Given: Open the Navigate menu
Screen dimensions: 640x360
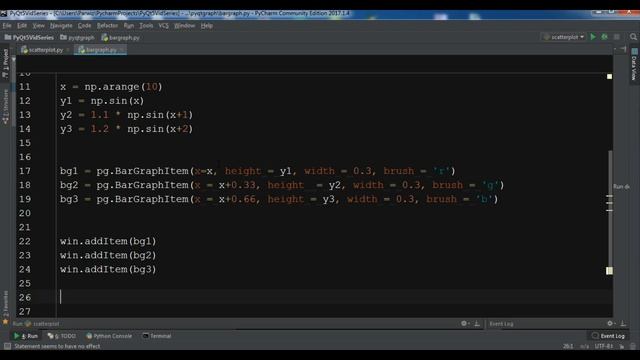Looking at the screenshot, I should pos(61,25).
